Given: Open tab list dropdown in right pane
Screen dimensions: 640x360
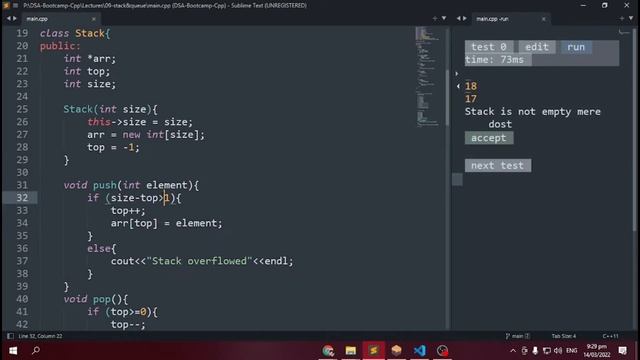Looking at the screenshot, I should (631, 18).
